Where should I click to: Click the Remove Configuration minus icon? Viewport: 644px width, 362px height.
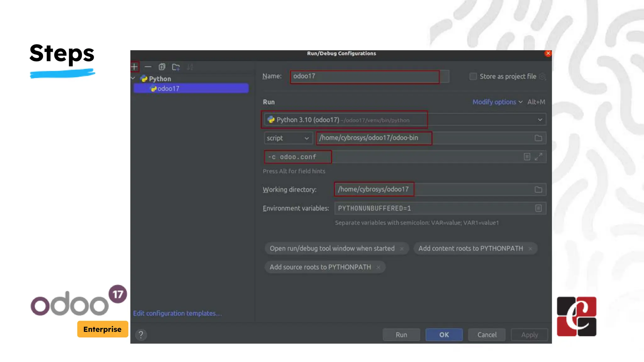click(148, 67)
